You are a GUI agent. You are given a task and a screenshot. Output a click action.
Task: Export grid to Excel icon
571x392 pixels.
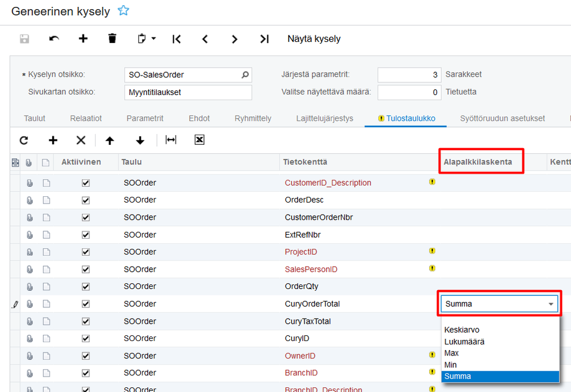pos(200,140)
